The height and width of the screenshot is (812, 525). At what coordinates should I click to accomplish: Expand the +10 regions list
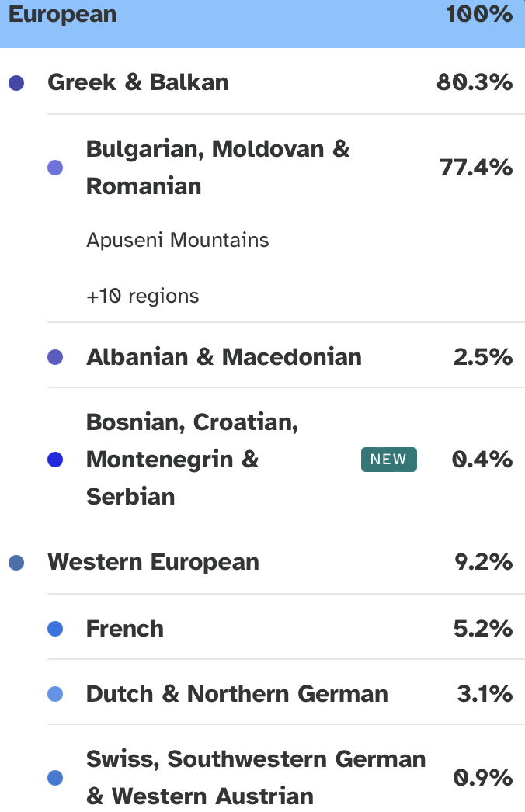click(x=143, y=296)
